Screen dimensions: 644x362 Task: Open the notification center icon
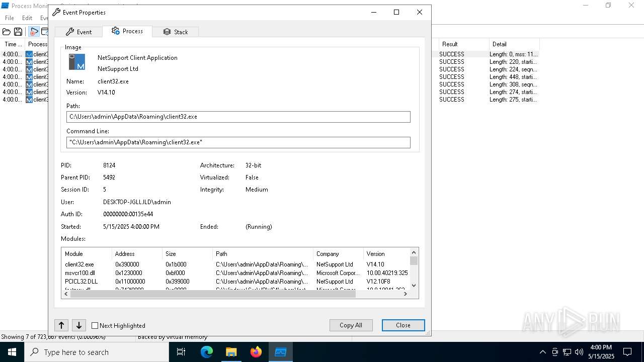click(x=627, y=352)
